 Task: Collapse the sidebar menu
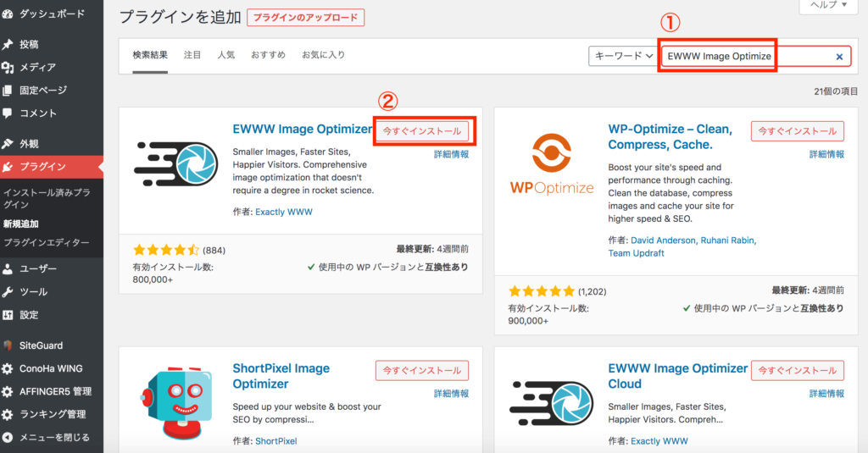(x=8, y=437)
